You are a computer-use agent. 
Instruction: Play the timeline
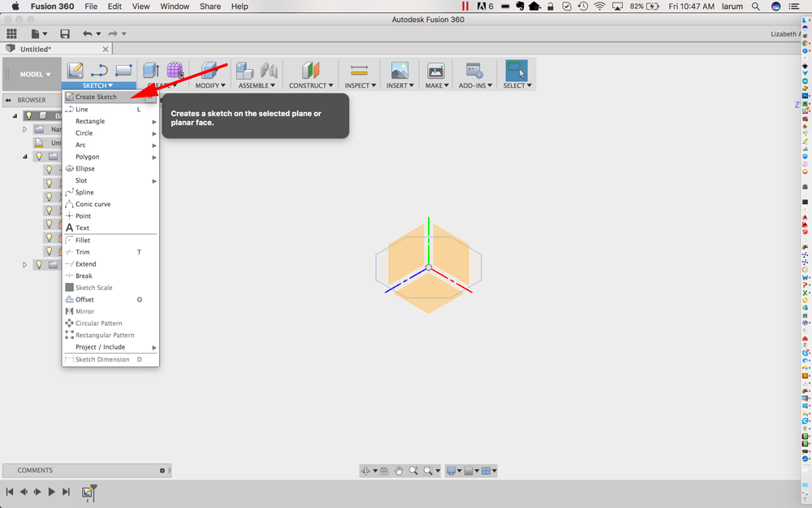[51, 492]
